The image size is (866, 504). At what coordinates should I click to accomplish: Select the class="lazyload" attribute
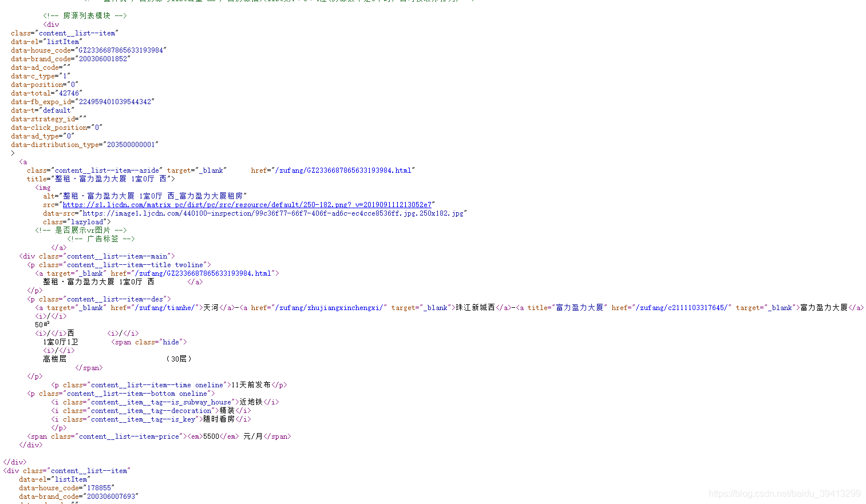[75, 222]
